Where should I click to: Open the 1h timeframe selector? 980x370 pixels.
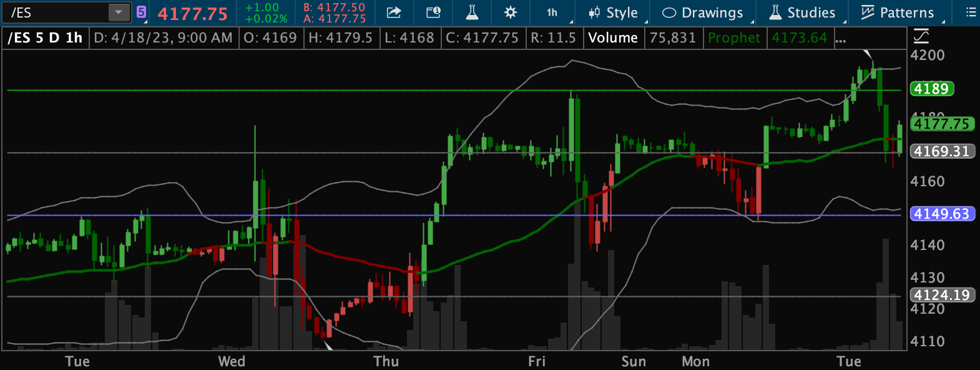point(552,12)
